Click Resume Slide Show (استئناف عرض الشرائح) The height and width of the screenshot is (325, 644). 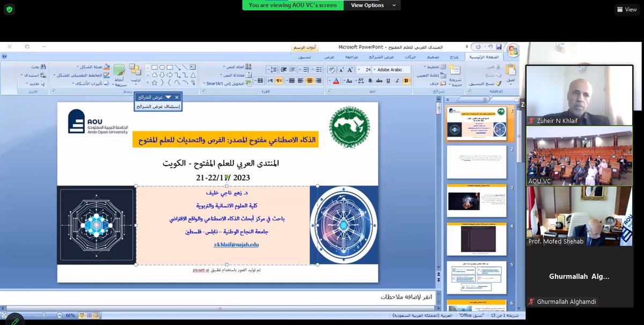tap(158, 106)
